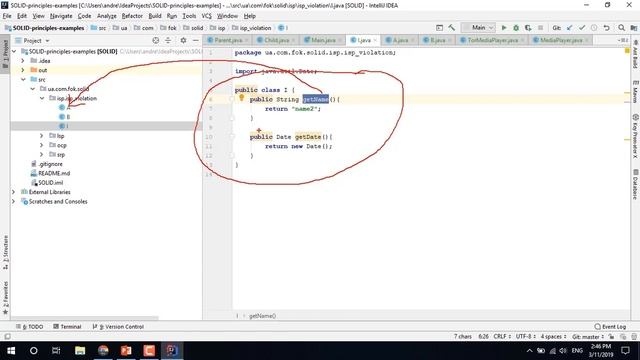
Task: Open the VCS menu
Action: [207, 16]
